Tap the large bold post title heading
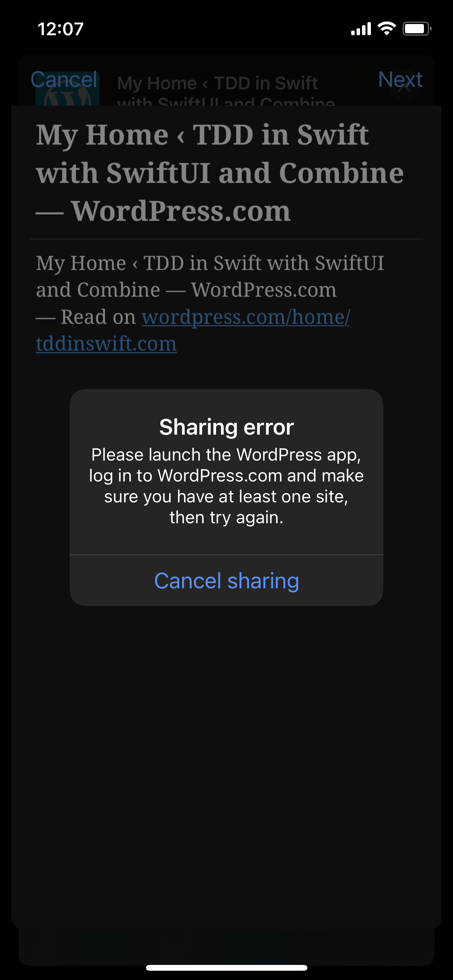453x980 pixels. [x=220, y=173]
